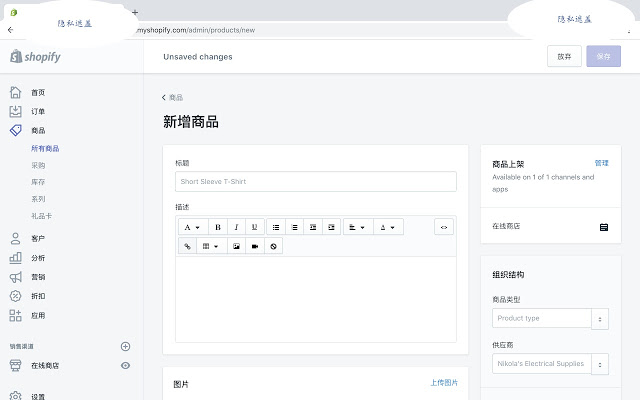Add a sales channel with plus icon
The width and height of the screenshot is (640, 400).
(125, 347)
